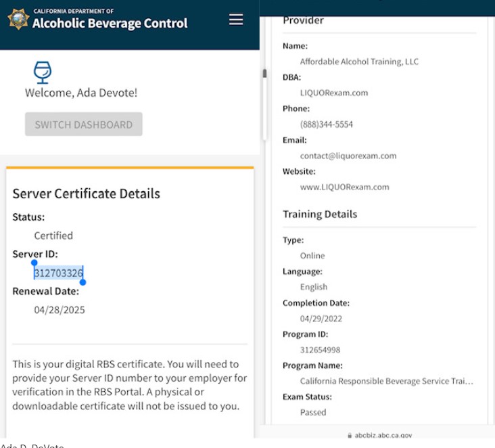The width and height of the screenshot is (495, 448).
Task: Click the lock icon beside abcbiz.abc.ca.gov
Action: pyautogui.click(x=349, y=436)
